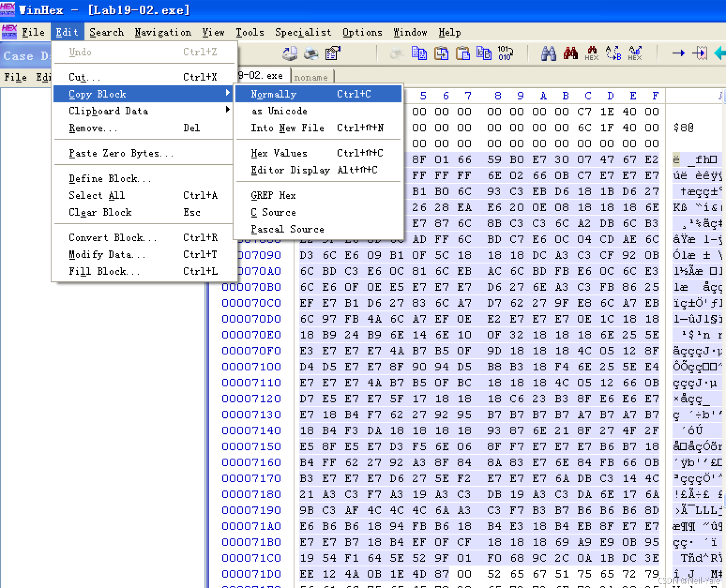726x588 pixels.
Task: Click column header F in hex view
Action: 655,96
